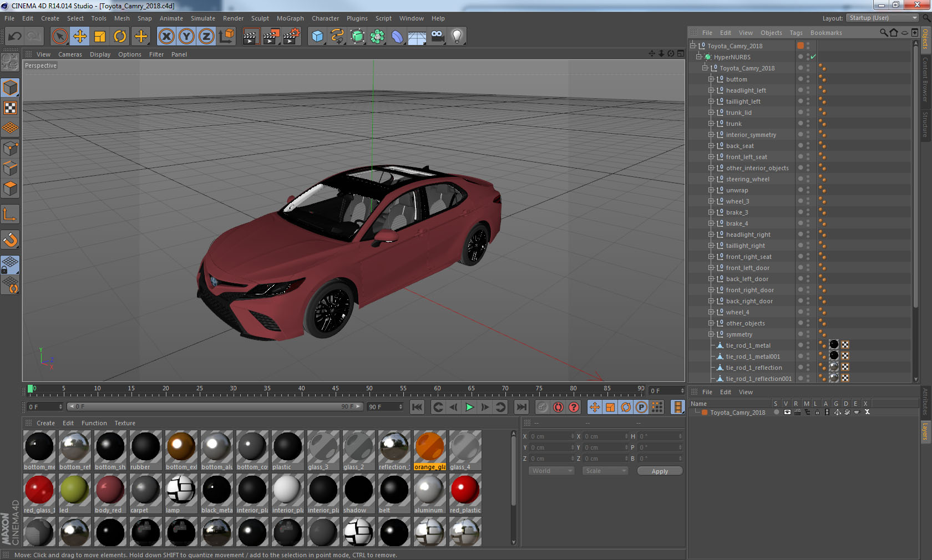The height and width of the screenshot is (560, 932).
Task: Switch to Points mode
Action: click(x=10, y=149)
